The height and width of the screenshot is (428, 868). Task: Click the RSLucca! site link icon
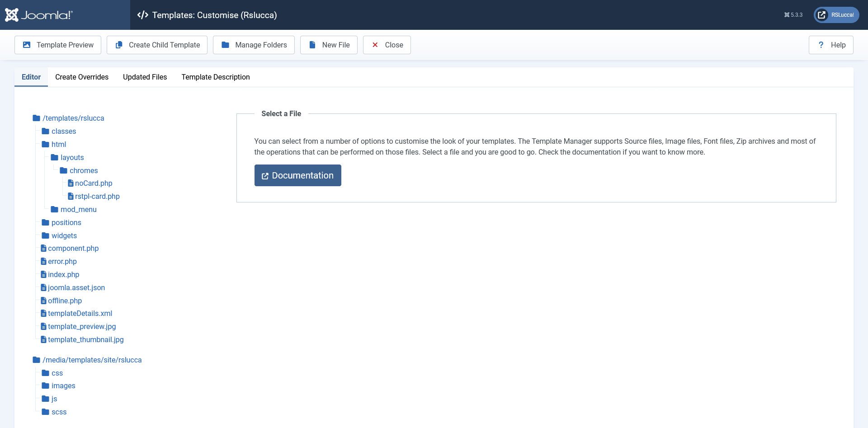tap(822, 15)
